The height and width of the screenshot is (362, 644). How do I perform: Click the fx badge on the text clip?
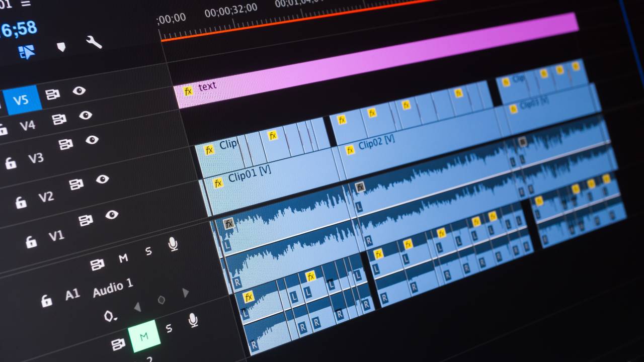[188, 91]
